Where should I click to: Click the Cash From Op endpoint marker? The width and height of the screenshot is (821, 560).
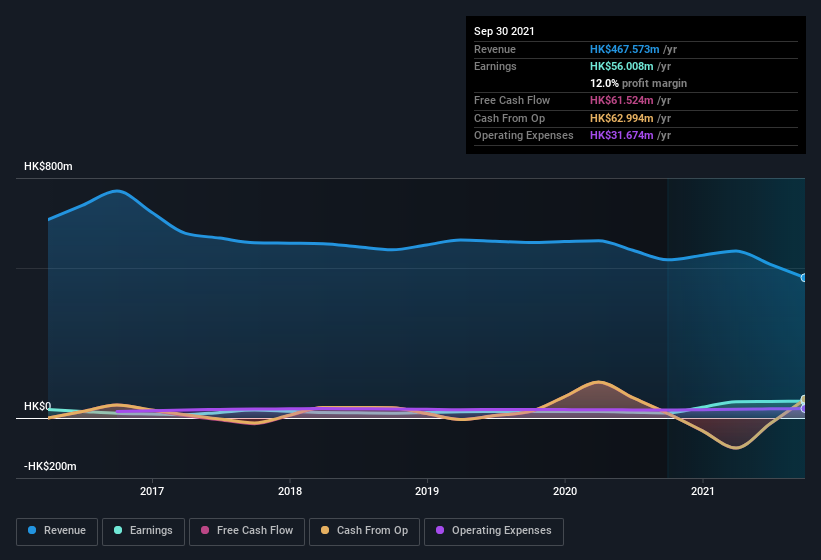click(x=804, y=399)
